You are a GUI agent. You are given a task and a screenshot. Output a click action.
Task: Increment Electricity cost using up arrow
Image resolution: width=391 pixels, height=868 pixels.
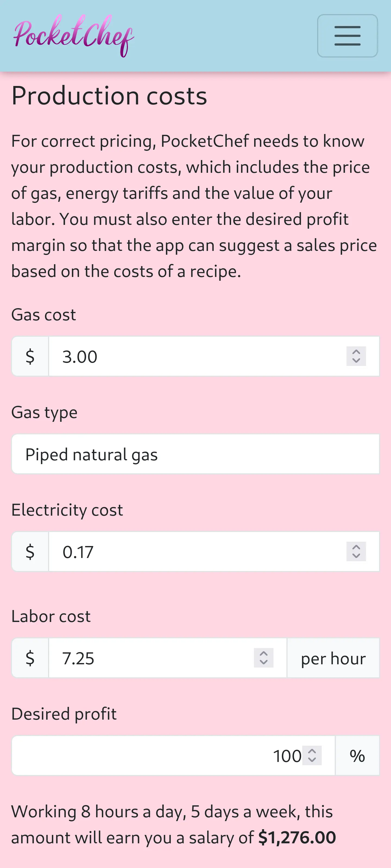(356, 547)
